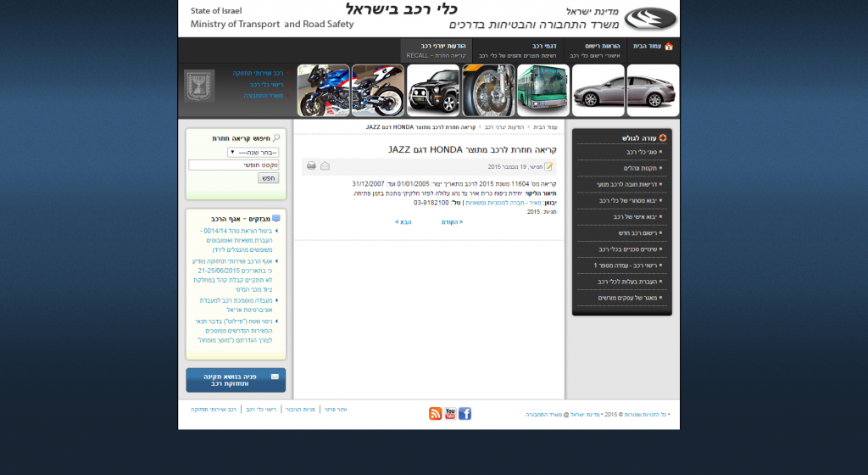Open the הוראות רישום navigation tab
Viewport: 868px width, 475px height.
point(595,50)
